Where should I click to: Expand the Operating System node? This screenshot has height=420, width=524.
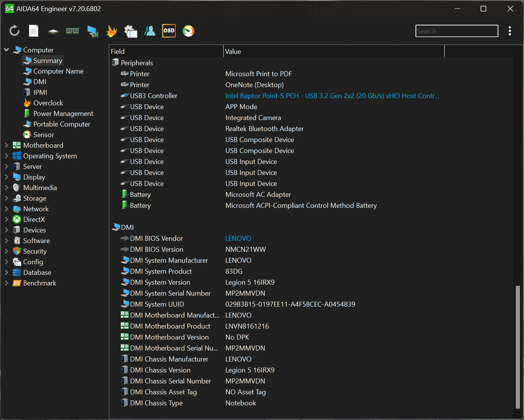7,156
